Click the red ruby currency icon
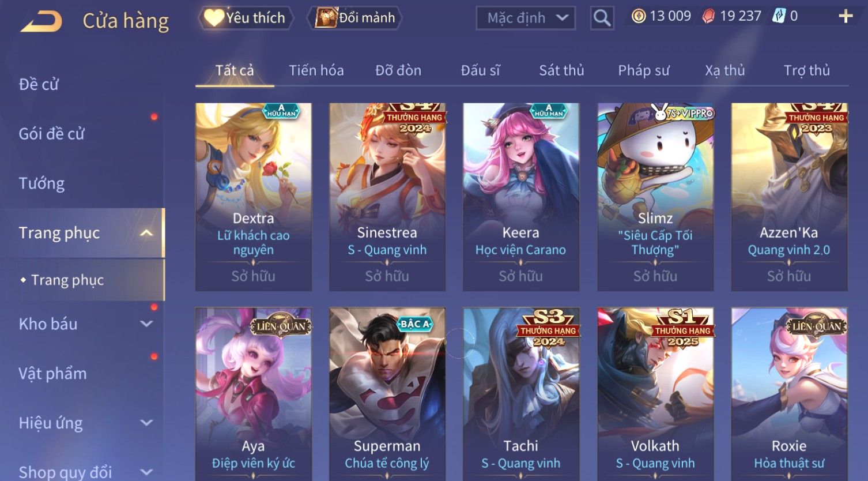Viewport: 868px width, 481px height. pos(708,16)
